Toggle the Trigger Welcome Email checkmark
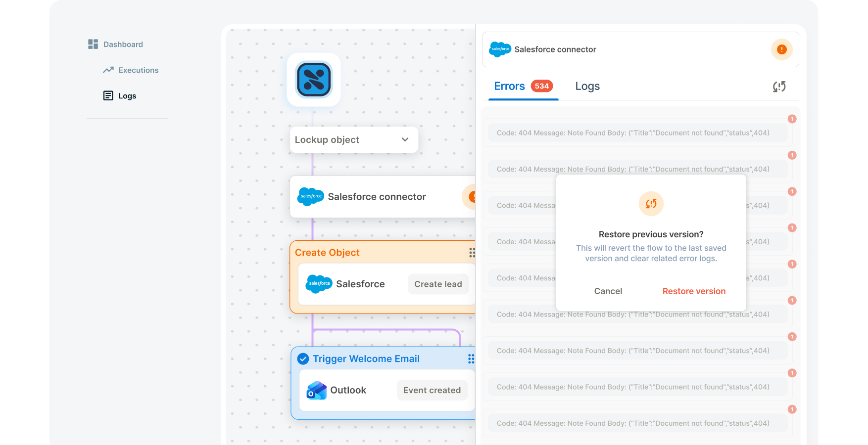 point(303,359)
